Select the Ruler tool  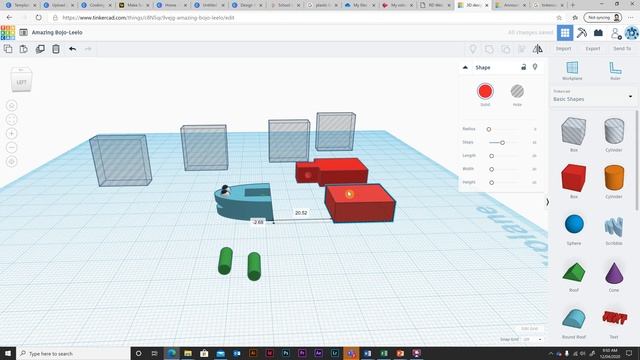tap(615, 70)
